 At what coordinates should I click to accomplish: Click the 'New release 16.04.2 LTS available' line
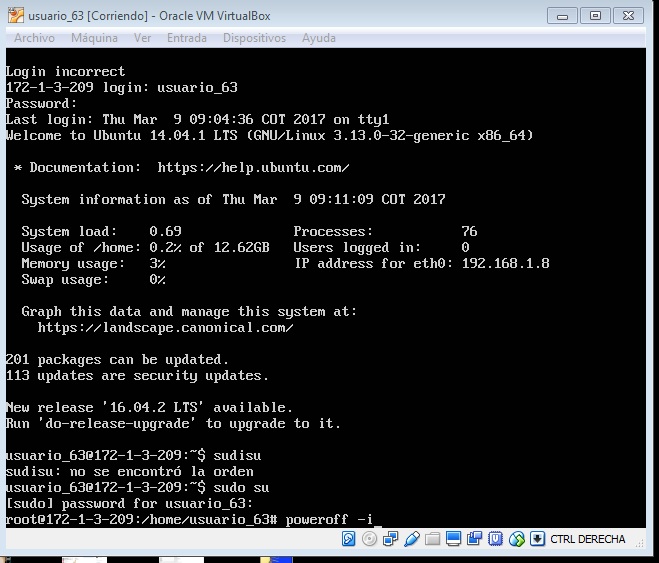coord(149,408)
